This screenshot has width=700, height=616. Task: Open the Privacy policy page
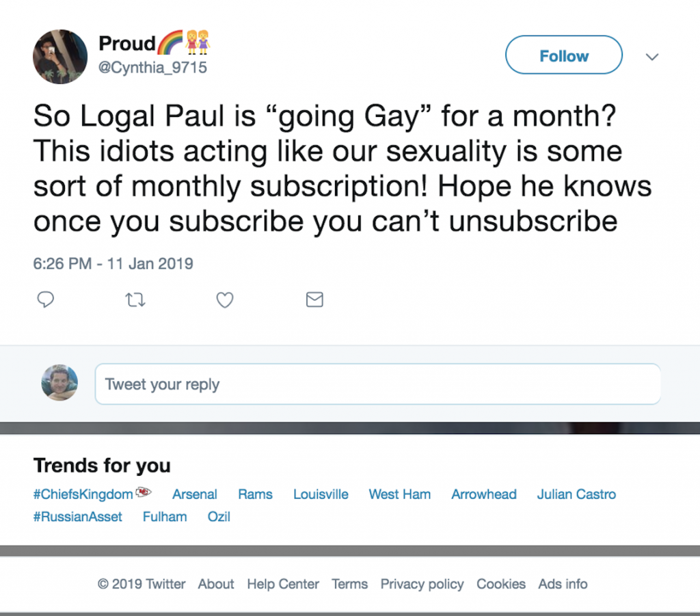(x=422, y=584)
